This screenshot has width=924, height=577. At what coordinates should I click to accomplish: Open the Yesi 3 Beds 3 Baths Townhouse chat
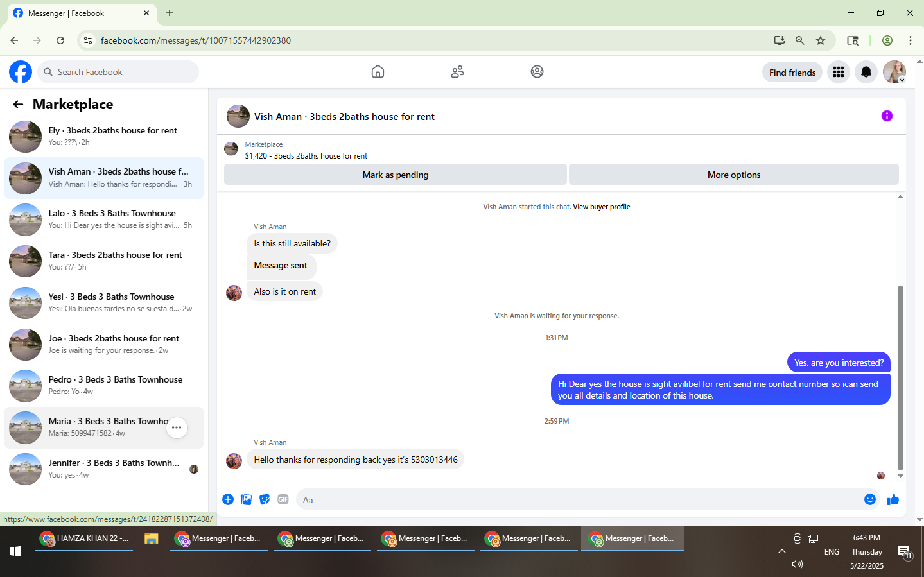[104, 303]
